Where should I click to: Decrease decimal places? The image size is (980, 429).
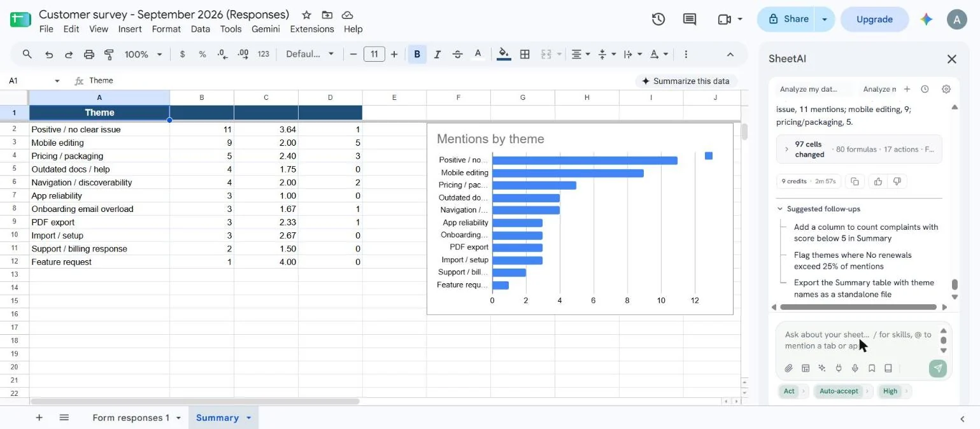point(222,54)
